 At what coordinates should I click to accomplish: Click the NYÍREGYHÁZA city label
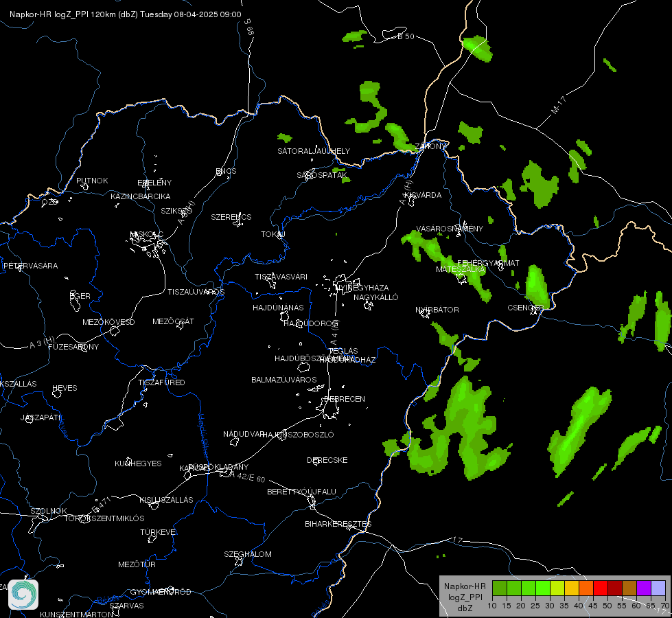click(362, 287)
